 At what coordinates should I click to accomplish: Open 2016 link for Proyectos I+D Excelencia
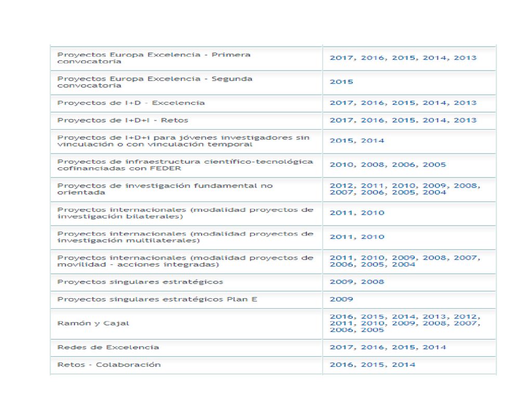(x=374, y=103)
